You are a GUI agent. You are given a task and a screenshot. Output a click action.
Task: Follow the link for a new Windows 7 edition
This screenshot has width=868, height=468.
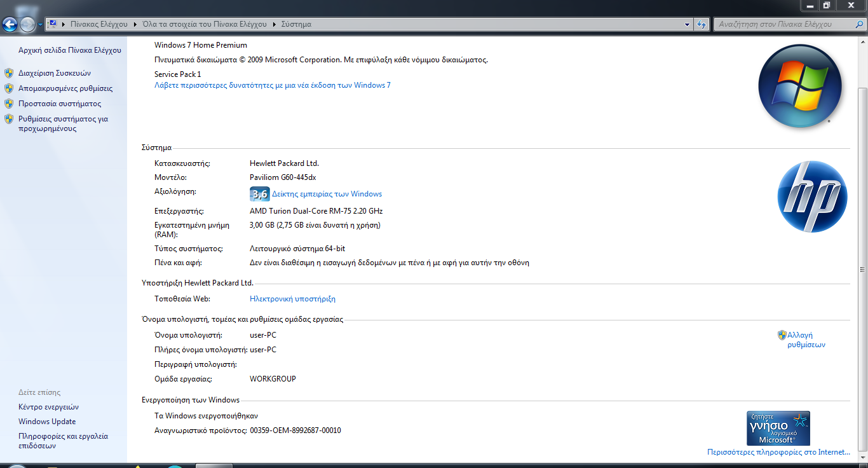click(273, 85)
